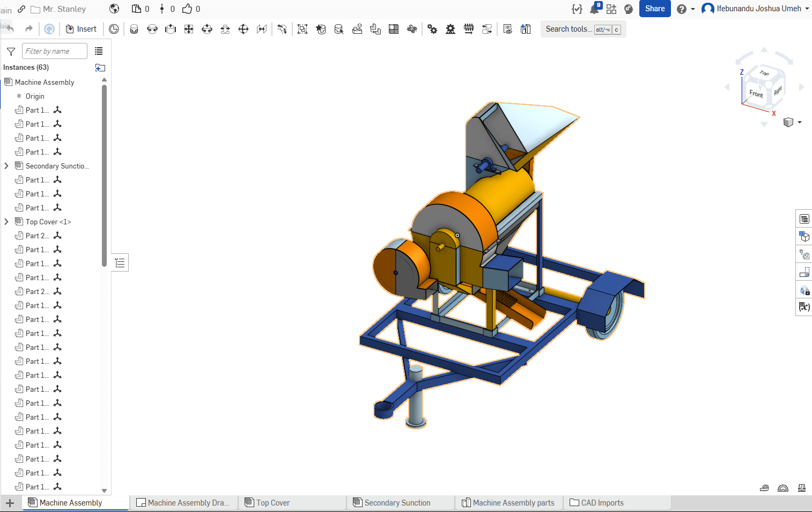This screenshot has height=512, width=812.
Task: Open the Animate history clock icon
Action: click(x=114, y=29)
